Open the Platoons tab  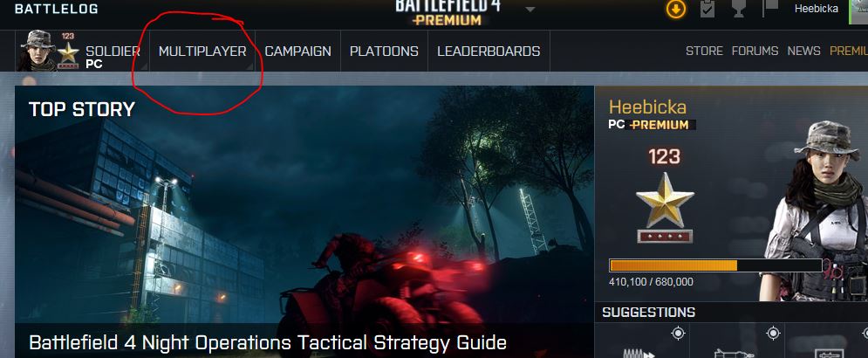(x=384, y=51)
